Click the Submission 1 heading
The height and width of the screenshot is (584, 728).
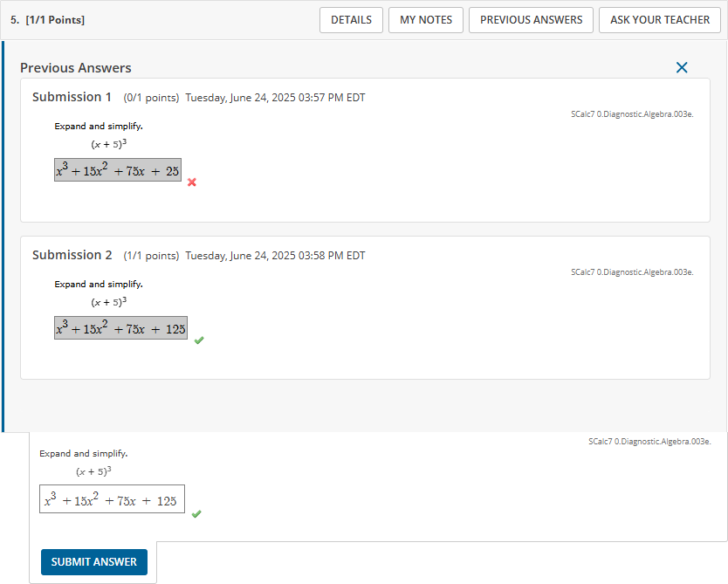click(x=72, y=97)
